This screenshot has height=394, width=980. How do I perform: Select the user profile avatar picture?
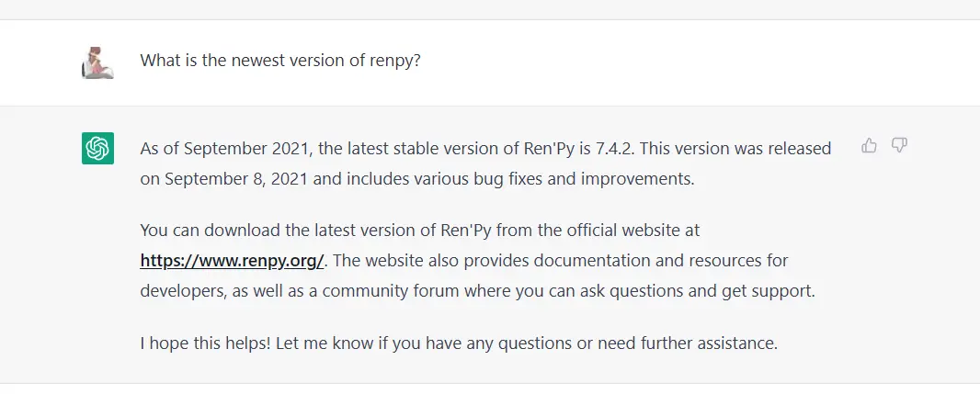(x=97, y=62)
